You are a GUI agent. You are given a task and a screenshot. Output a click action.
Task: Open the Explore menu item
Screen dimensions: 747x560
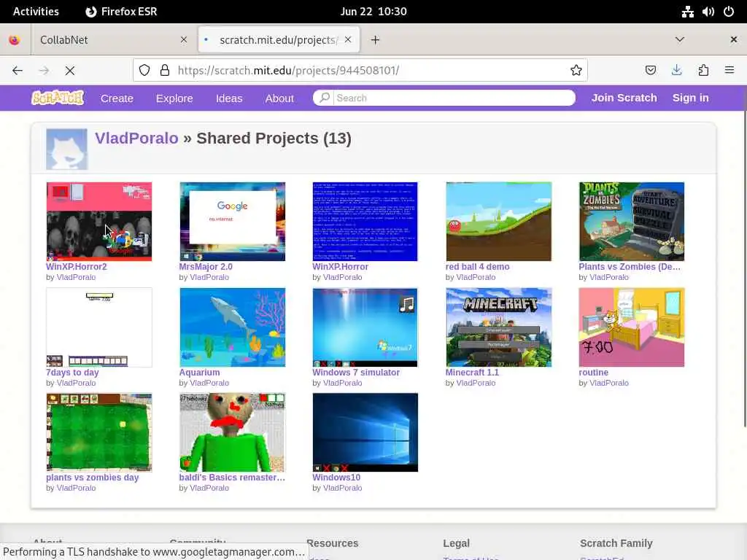click(x=174, y=98)
